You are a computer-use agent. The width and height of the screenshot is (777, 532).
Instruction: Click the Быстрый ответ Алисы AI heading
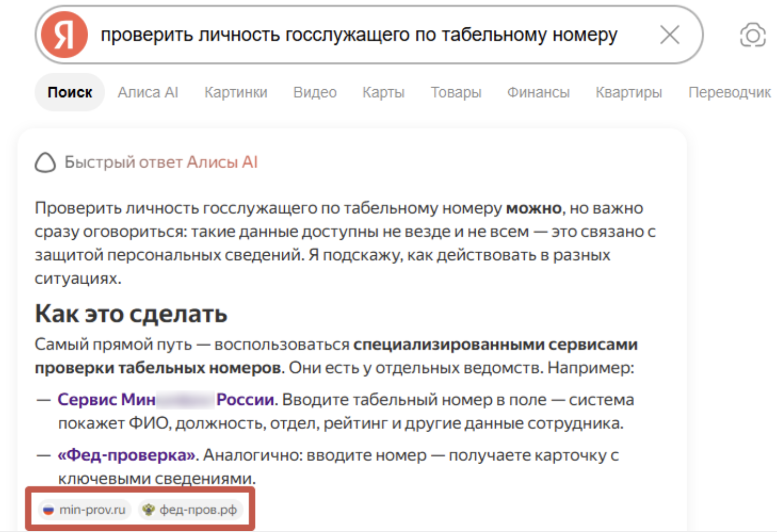(x=161, y=162)
